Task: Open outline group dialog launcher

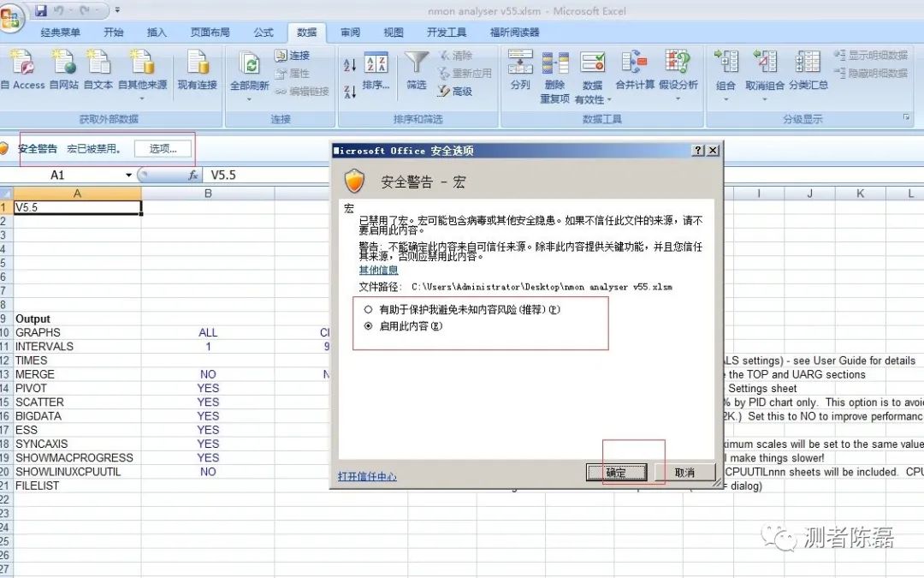Action: [906, 118]
